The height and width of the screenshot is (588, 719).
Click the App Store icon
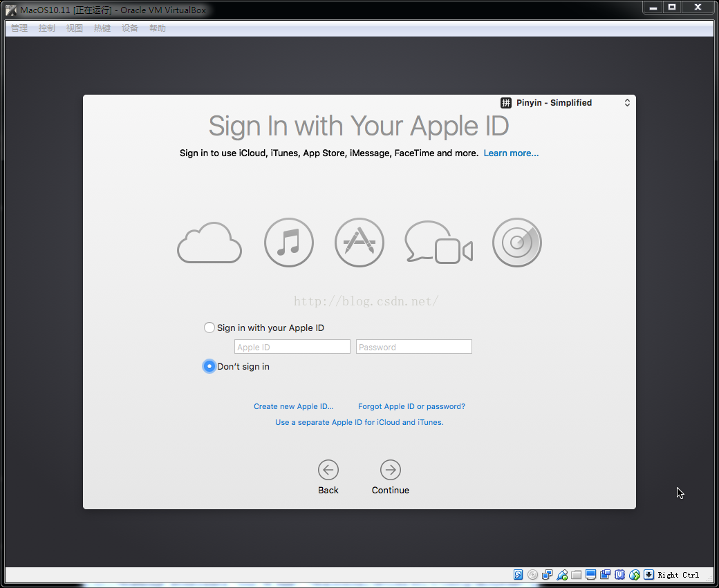point(359,243)
